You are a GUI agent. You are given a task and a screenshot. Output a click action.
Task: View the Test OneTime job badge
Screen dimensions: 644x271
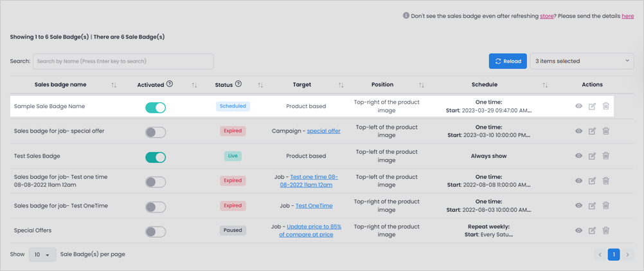pos(578,205)
